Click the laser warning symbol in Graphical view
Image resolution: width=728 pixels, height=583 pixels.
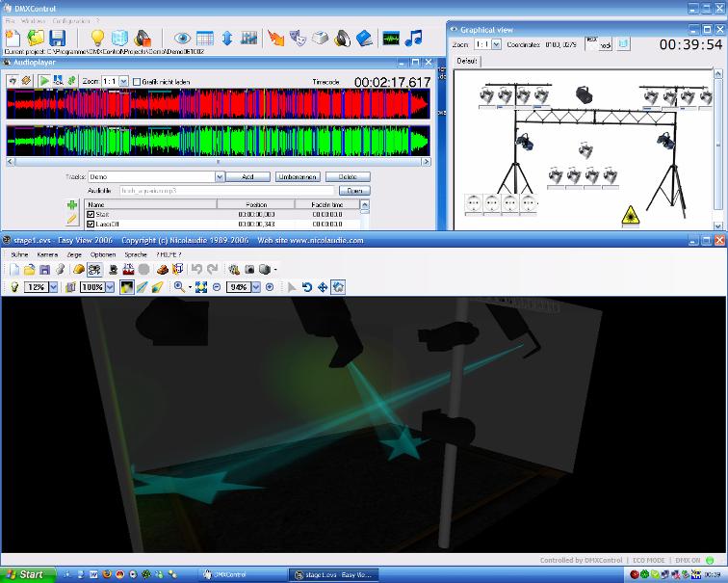(x=631, y=214)
